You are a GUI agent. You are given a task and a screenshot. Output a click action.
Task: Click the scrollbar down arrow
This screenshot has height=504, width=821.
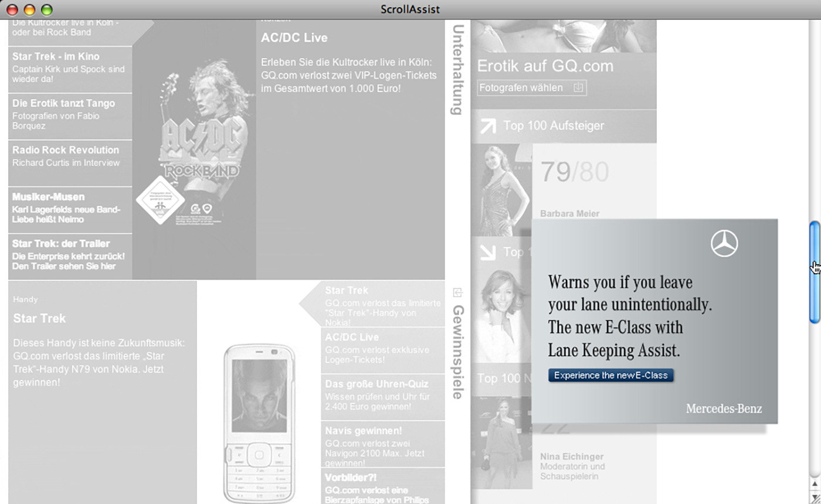coord(815,483)
